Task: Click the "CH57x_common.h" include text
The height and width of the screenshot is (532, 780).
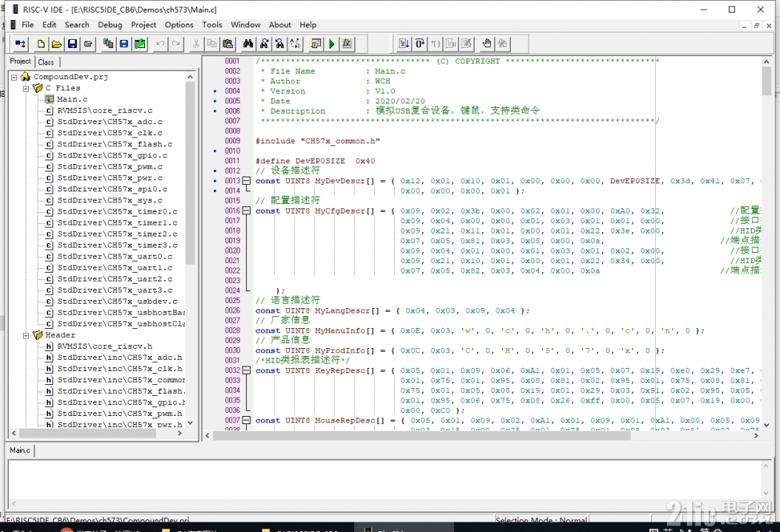Action: click(340, 141)
